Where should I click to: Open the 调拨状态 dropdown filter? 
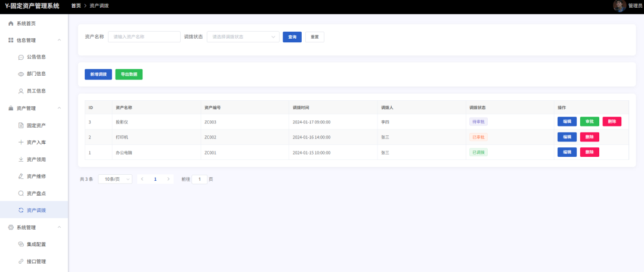click(243, 37)
